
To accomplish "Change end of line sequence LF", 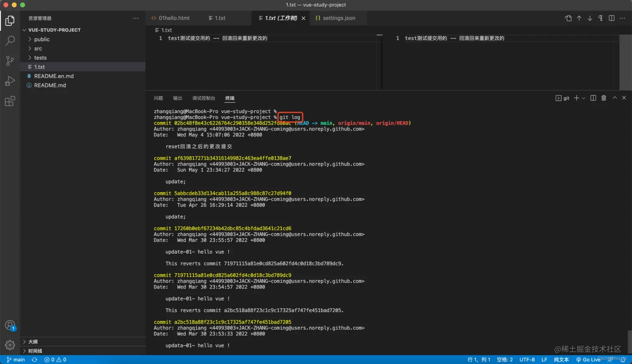I will pos(544,360).
